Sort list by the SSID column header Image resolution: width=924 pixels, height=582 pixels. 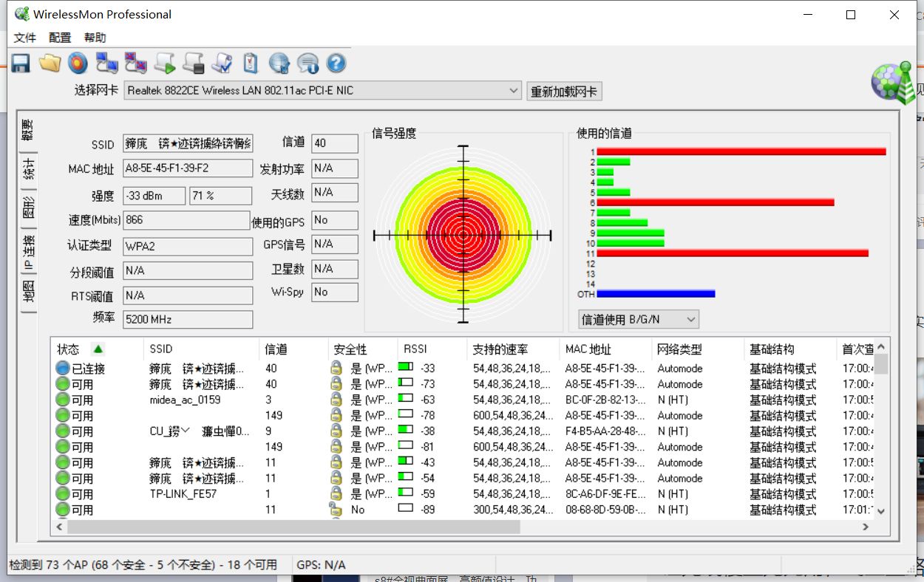pyautogui.click(x=202, y=349)
